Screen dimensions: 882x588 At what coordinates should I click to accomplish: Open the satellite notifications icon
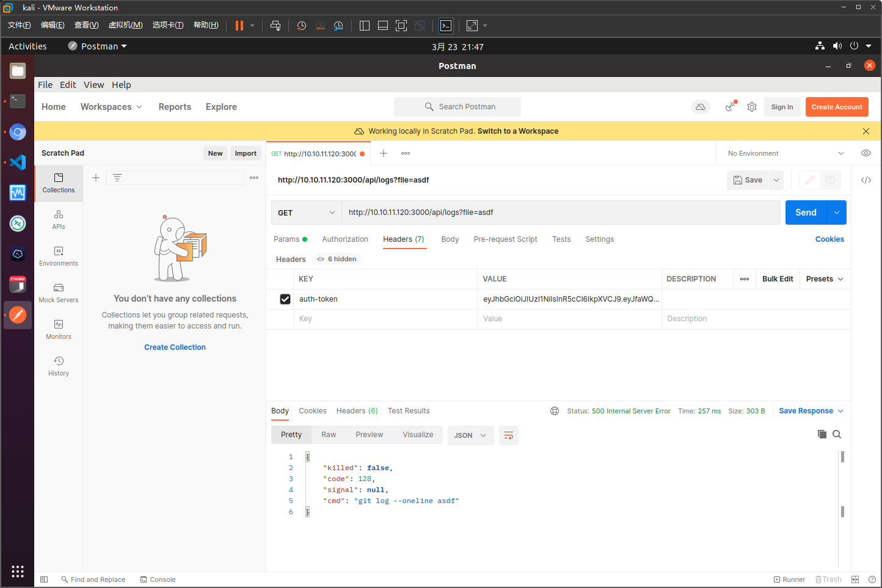click(x=731, y=107)
